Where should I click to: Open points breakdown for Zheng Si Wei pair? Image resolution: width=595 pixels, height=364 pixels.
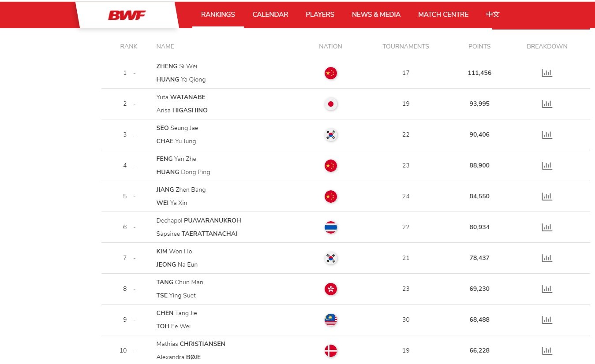click(547, 73)
